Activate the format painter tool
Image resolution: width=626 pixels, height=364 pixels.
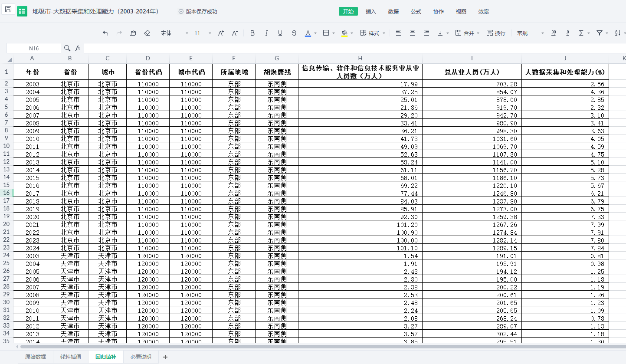tap(133, 33)
